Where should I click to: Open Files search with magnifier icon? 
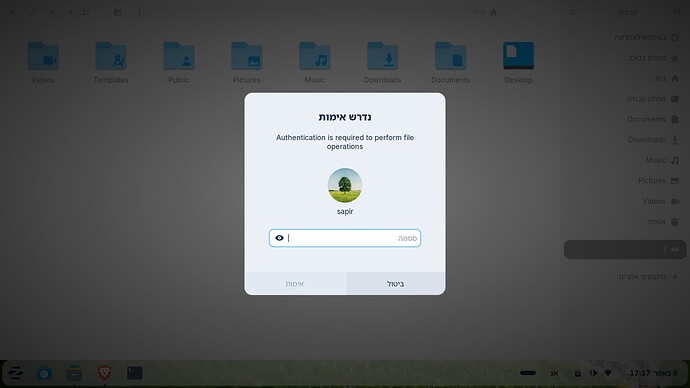pyautogui.click(x=677, y=12)
